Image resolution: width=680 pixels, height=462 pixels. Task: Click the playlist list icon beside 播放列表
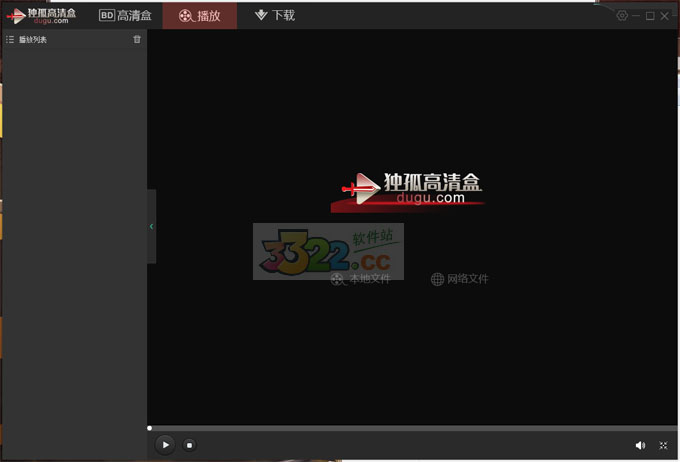[10, 39]
